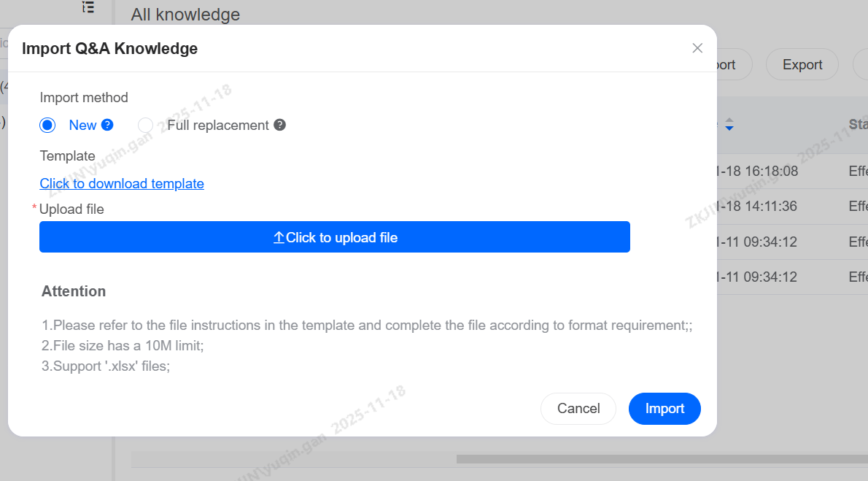Image resolution: width=868 pixels, height=481 pixels.
Task: Close the Import Q&A Knowledge dialog
Action: [697, 48]
